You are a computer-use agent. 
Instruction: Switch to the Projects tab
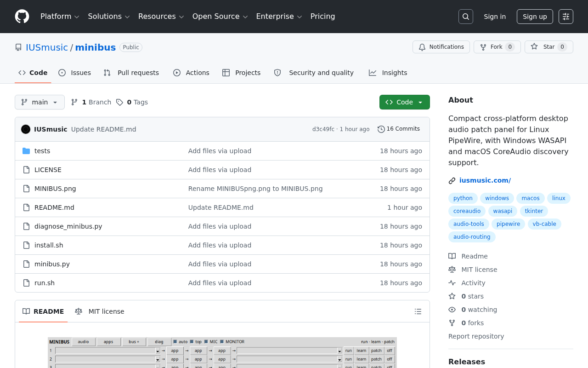[x=241, y=73]
